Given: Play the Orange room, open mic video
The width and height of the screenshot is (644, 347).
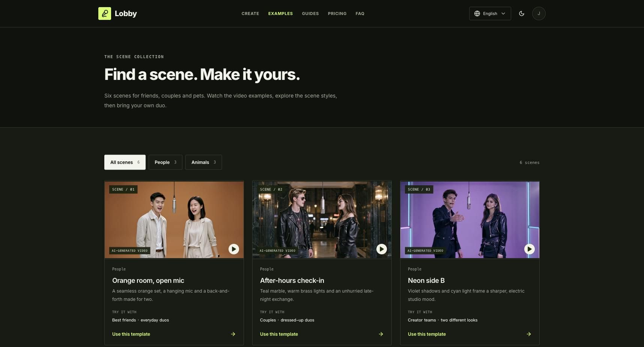Looking at the screenshot, I should click(x=234, y=249).
